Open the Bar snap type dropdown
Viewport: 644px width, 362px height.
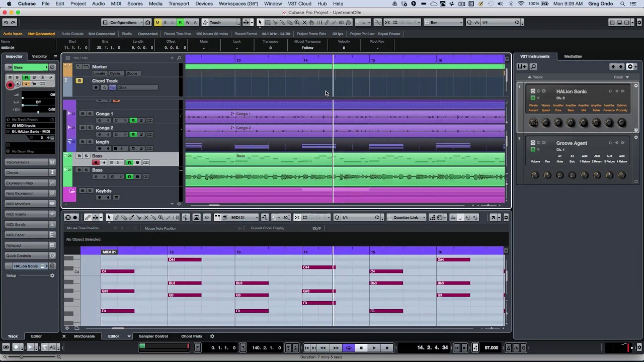tap(443, 22)
